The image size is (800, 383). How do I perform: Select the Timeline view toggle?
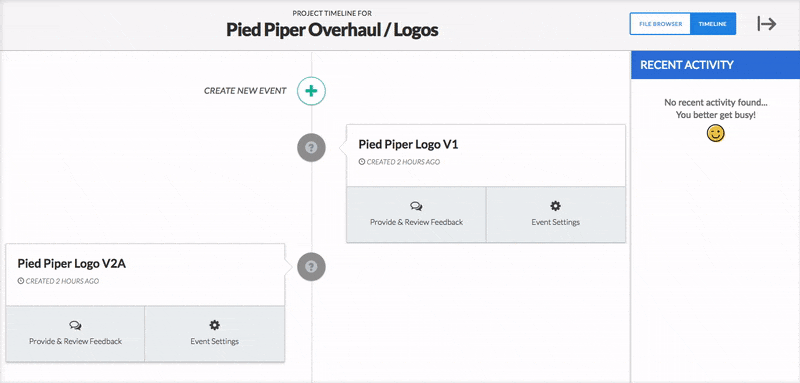pyautogui.click(x=713, y=24)
